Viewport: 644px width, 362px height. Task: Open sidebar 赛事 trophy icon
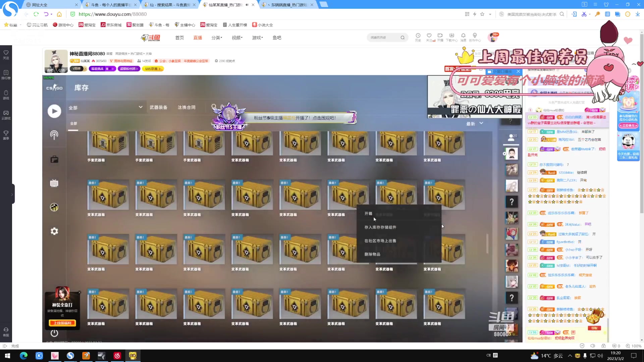coord(6,135)
